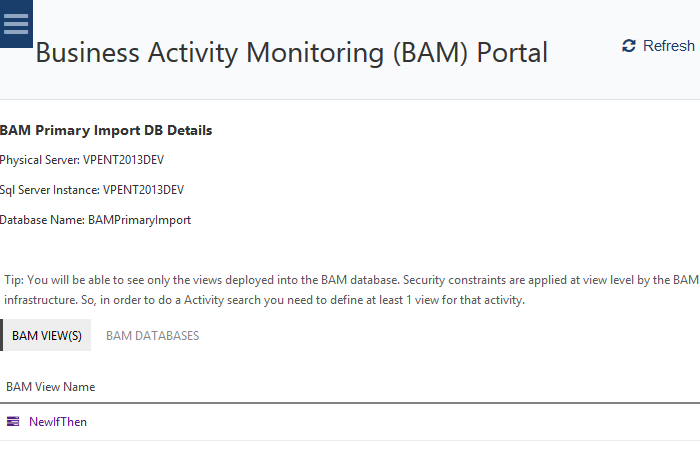Switch to the BAM VIEW(S) tab
700x450 pixels.
coord(47,336)
